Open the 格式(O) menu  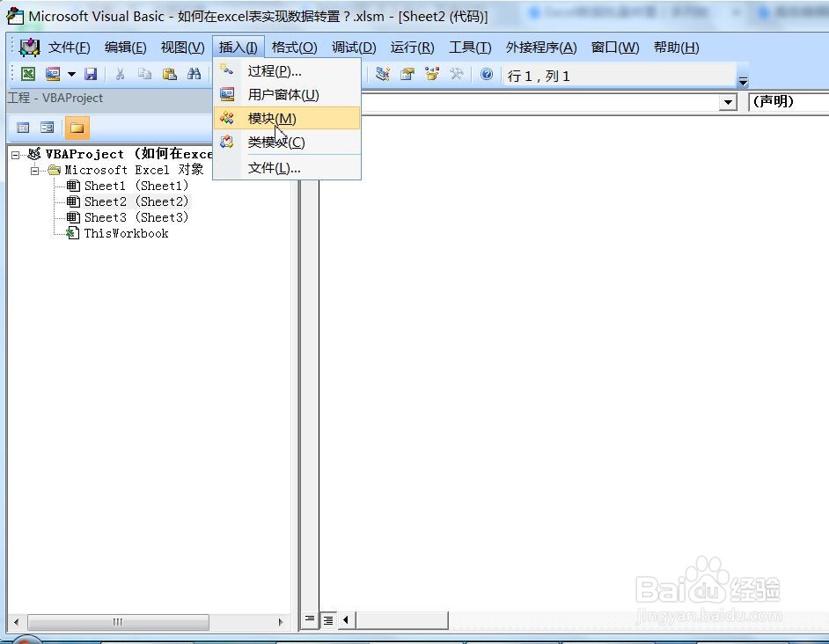[x=294, y=48]
